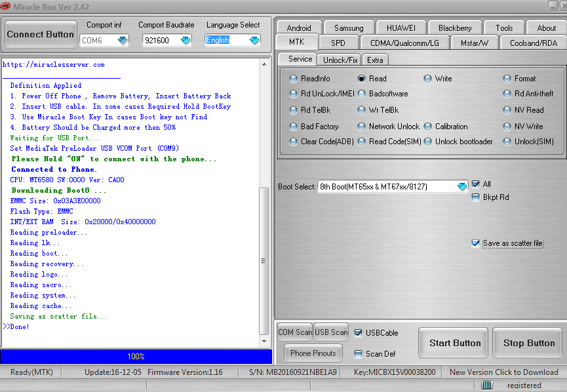Switch to the Unlock/Fix sub-tab

tap(340, 60)
